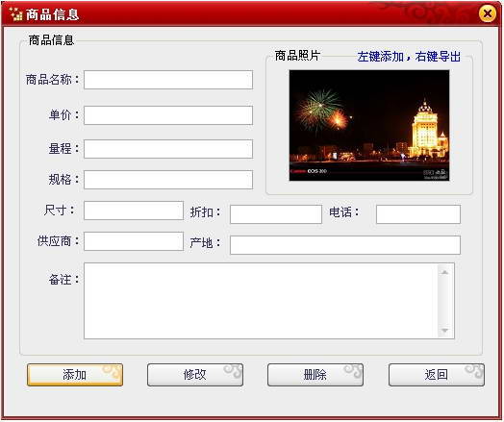Click the 删除 button
The image size is (504, 422).
click(315, 375)
